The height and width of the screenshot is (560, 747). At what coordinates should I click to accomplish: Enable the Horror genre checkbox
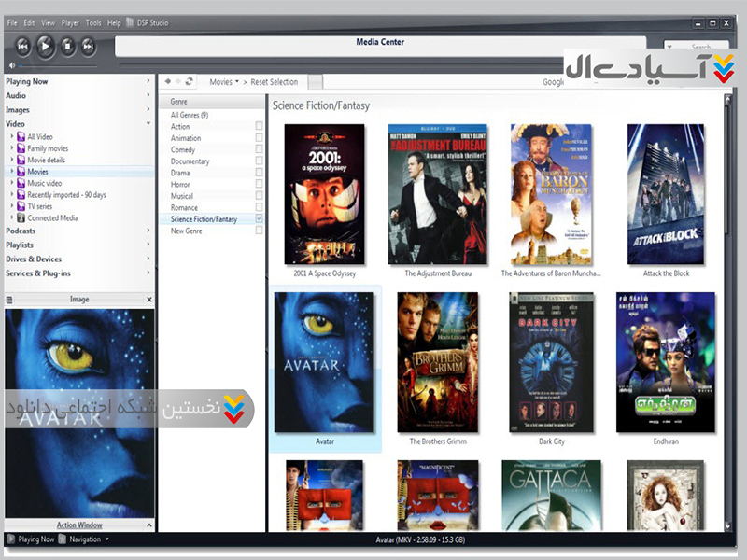coord(259,185)
